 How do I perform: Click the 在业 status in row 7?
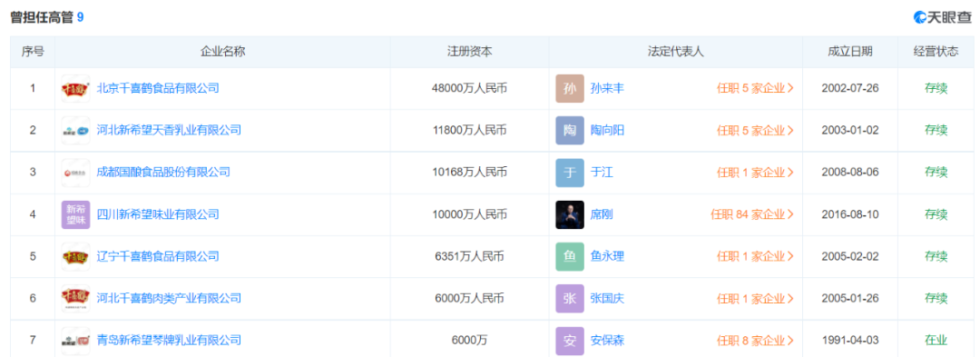[936, 341]
